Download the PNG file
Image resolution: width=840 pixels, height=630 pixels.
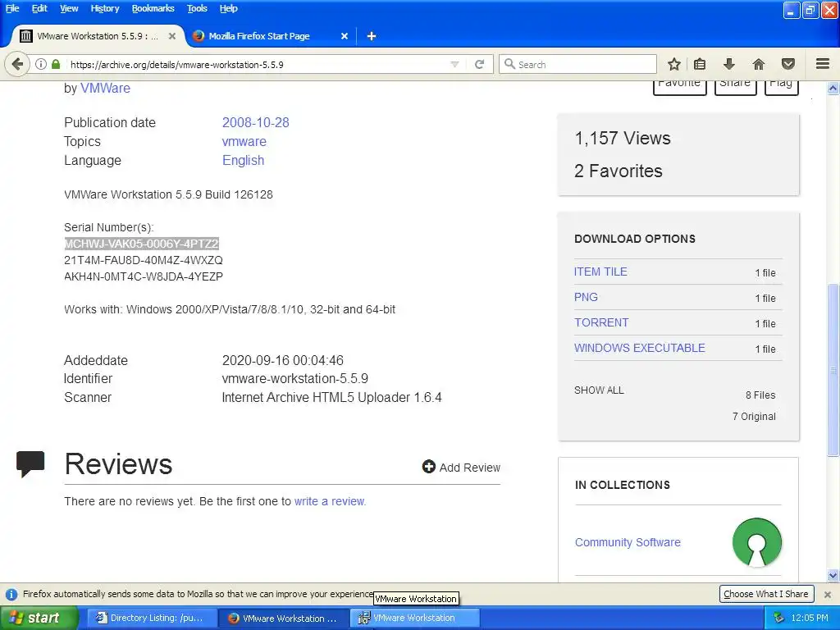pyautogui.click(x=586, y=297)
